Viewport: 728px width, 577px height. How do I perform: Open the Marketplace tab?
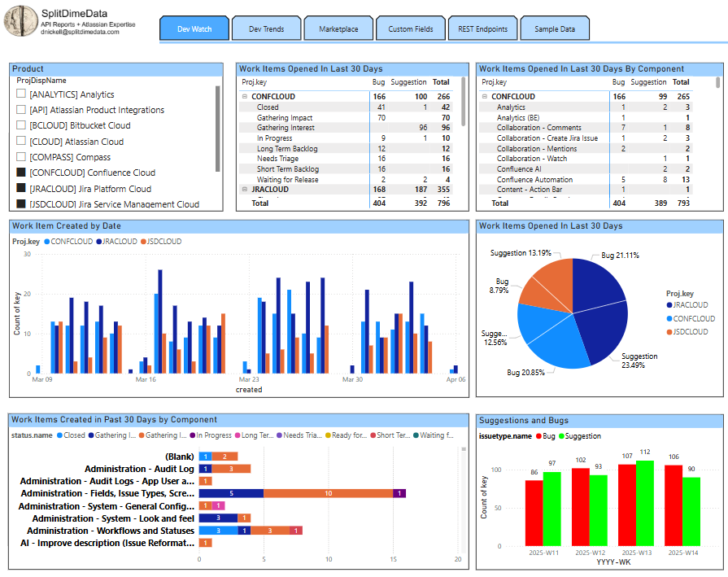click(338, 28)
